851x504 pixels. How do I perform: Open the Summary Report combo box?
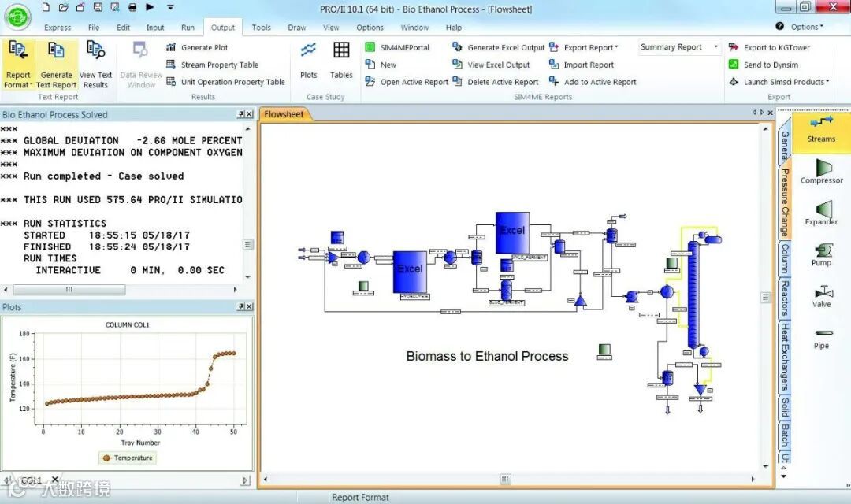679,47
